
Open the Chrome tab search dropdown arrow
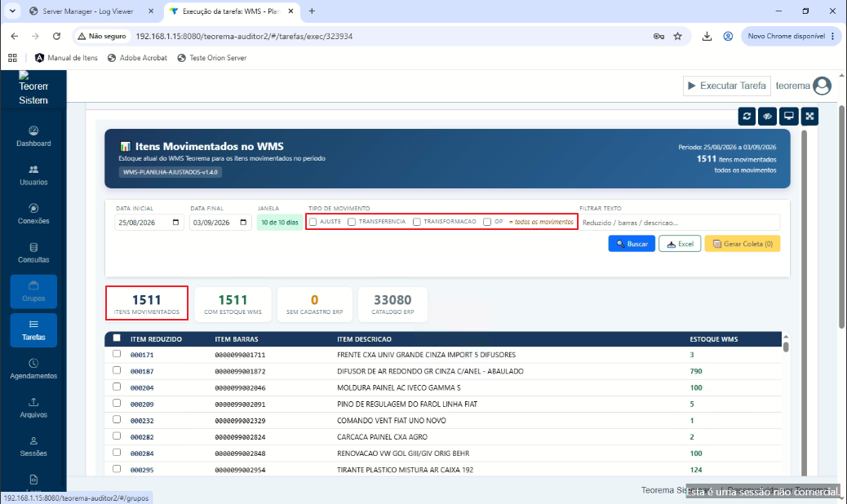(x=12, y=11)
